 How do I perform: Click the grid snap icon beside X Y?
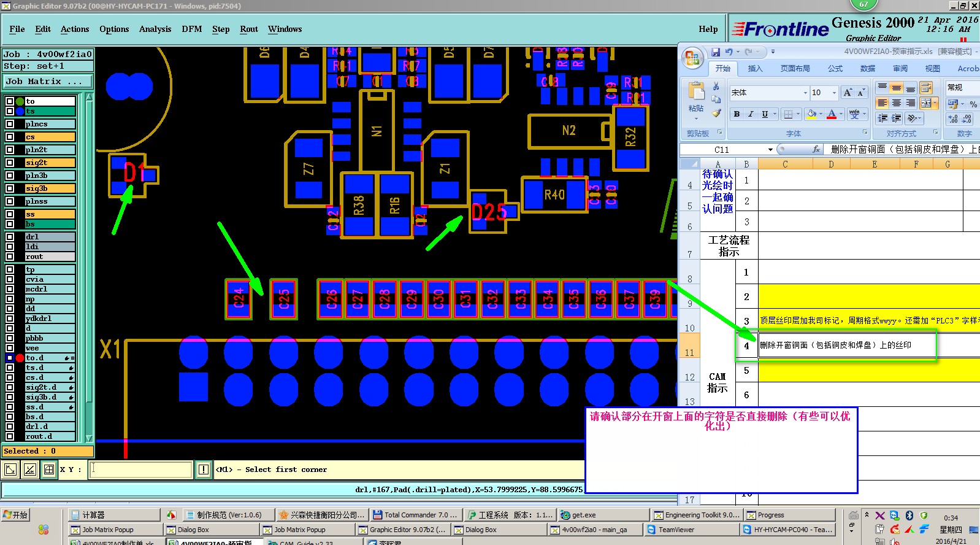[49, 470]
